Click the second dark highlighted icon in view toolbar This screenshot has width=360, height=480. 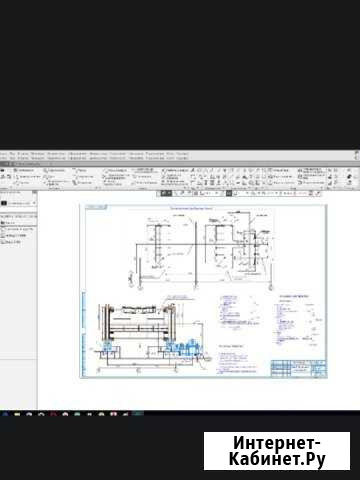(x=229, y=193)
